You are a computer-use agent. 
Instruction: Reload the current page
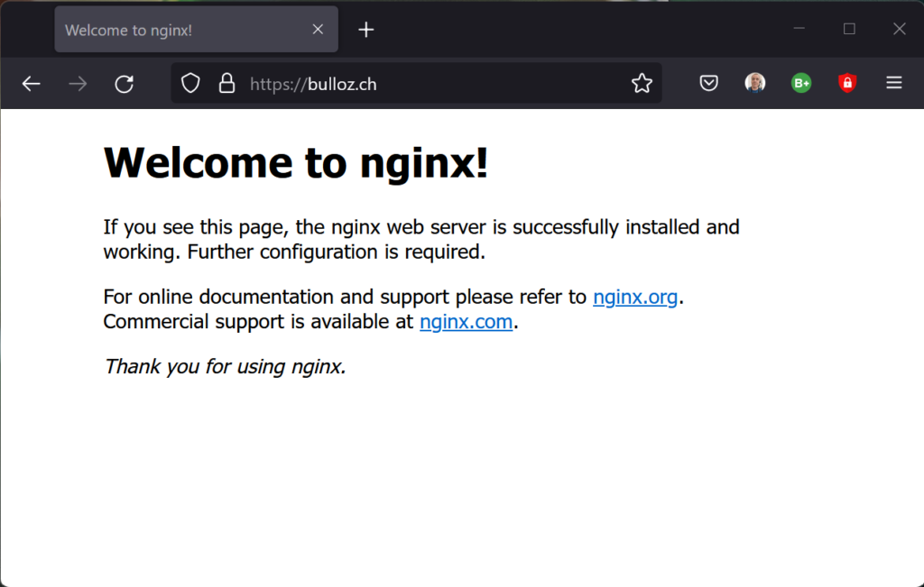coord(124,84)
